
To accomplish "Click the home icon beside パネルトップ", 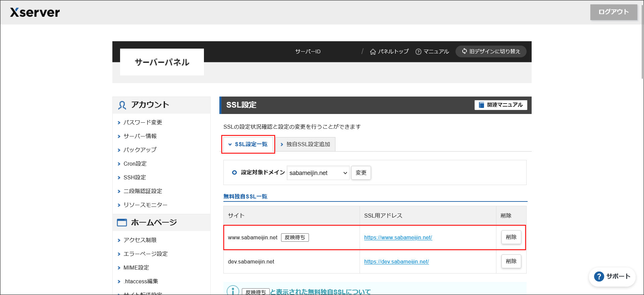I will point(373,52).
